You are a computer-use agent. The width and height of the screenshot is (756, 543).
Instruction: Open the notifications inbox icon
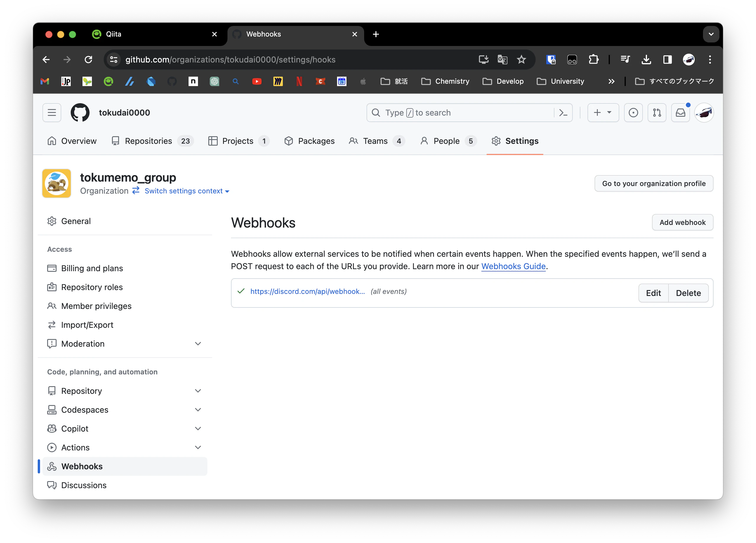[x=680, y=113]
